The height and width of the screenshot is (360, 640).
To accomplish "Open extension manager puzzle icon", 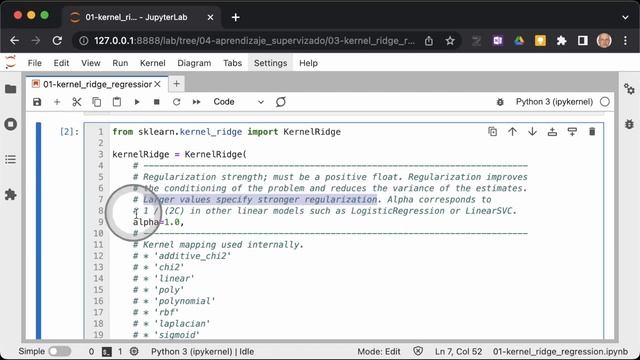I will pos(11,195).
